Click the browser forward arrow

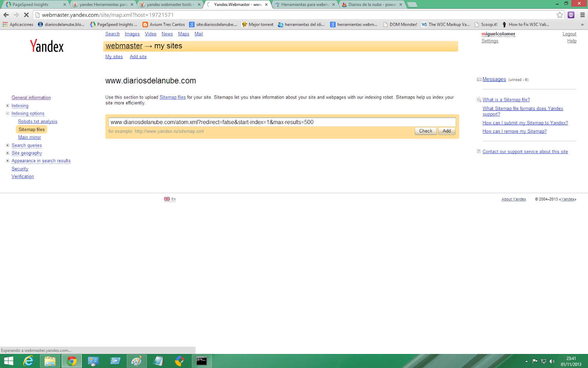pos(16,15)
